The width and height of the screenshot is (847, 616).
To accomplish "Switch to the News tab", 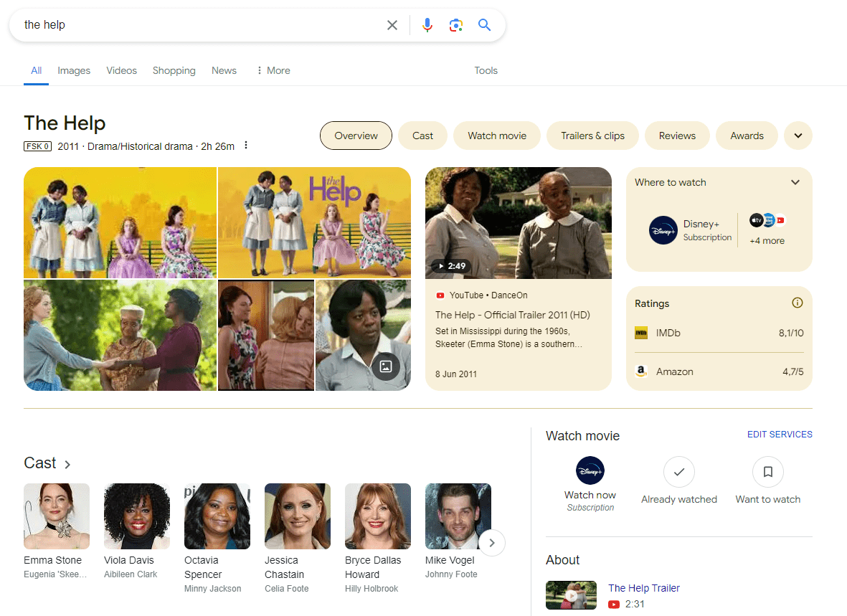I will pos(224,70).
